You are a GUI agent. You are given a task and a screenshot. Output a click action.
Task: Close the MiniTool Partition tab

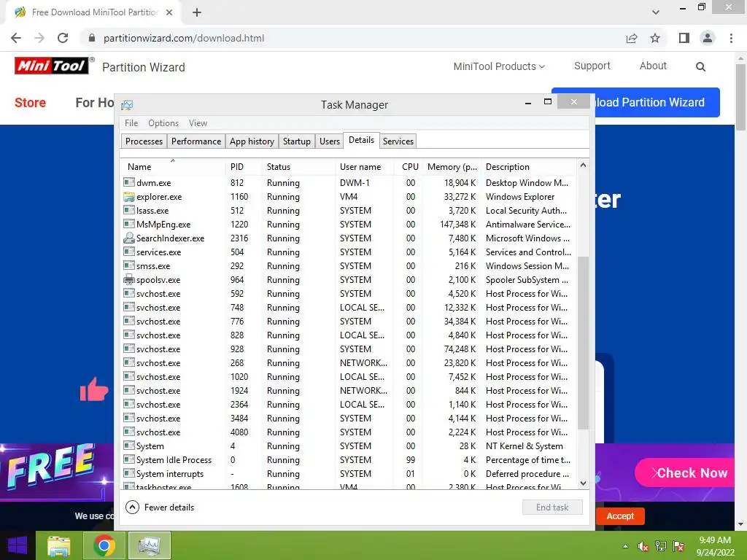(169, 12)
